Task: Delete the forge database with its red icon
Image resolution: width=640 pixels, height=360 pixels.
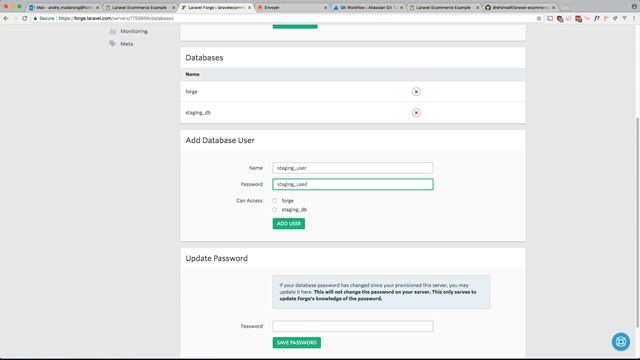Action: click(416, 91)
